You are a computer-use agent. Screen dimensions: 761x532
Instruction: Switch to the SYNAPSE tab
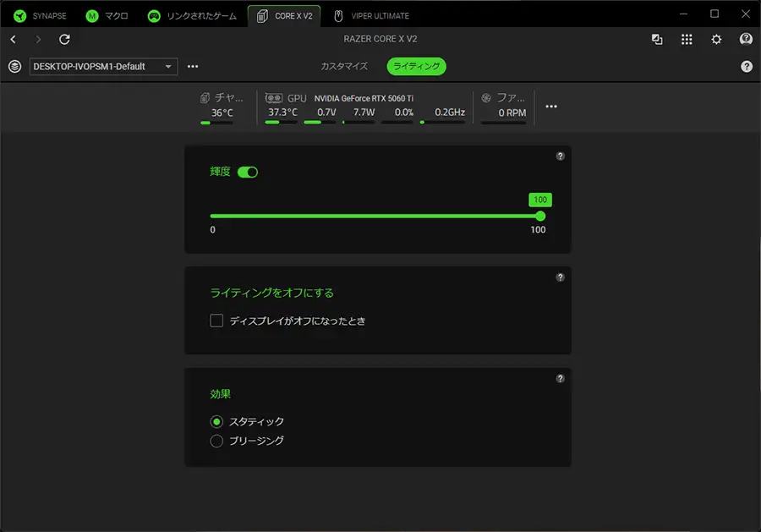40,15
